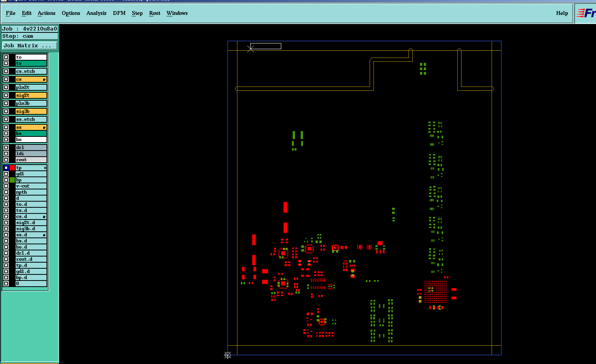The height and width of the screenshot is (364, 596).
Task: Open the DFM menu
Action: pos(119,13)
